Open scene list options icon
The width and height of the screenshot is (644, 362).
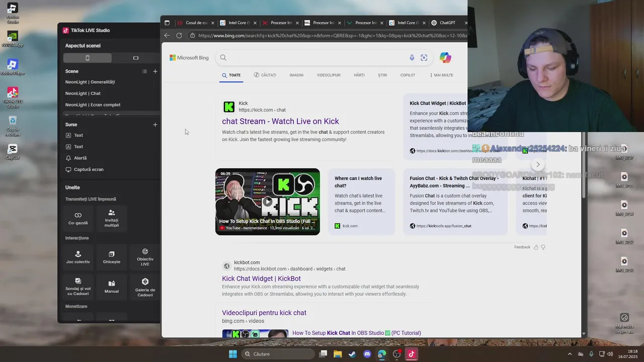144,71
